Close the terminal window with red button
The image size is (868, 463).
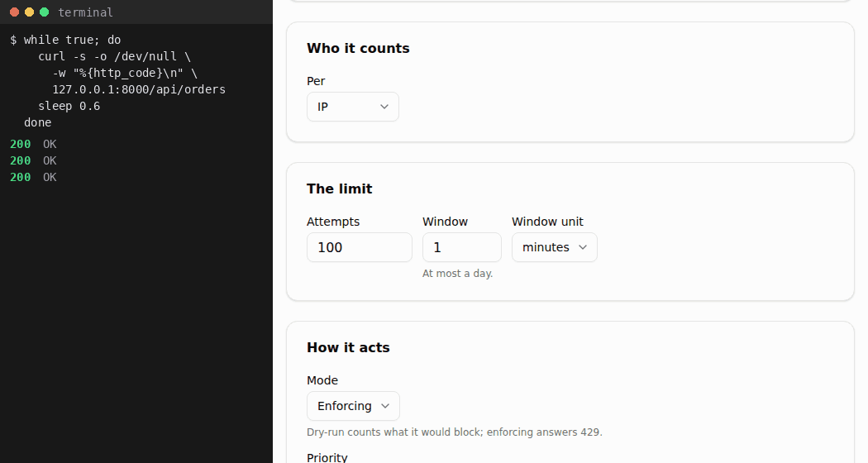(x=14, y=12)
